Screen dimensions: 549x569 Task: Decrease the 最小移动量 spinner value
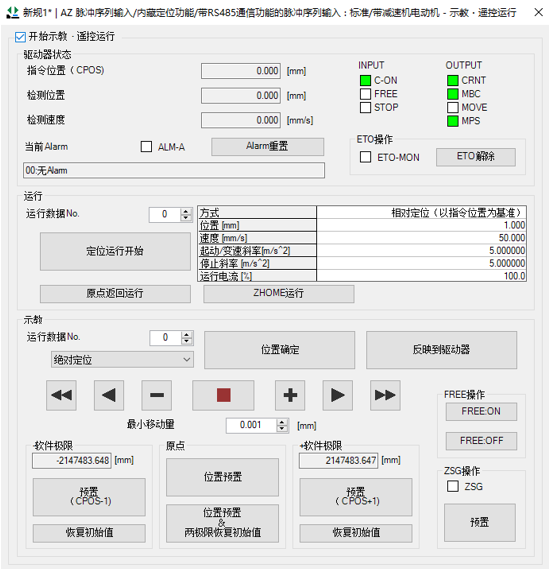282,429
